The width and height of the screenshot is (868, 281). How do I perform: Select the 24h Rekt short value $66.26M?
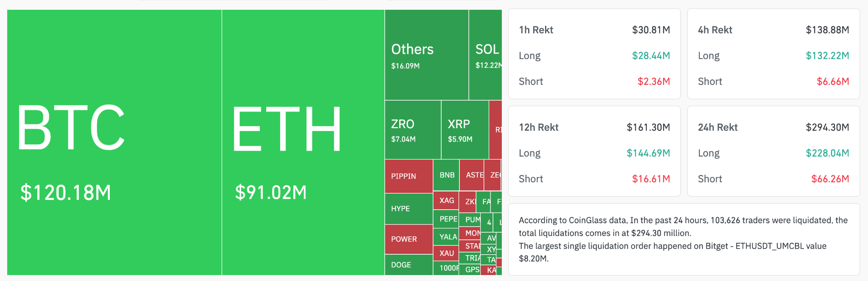830,179
